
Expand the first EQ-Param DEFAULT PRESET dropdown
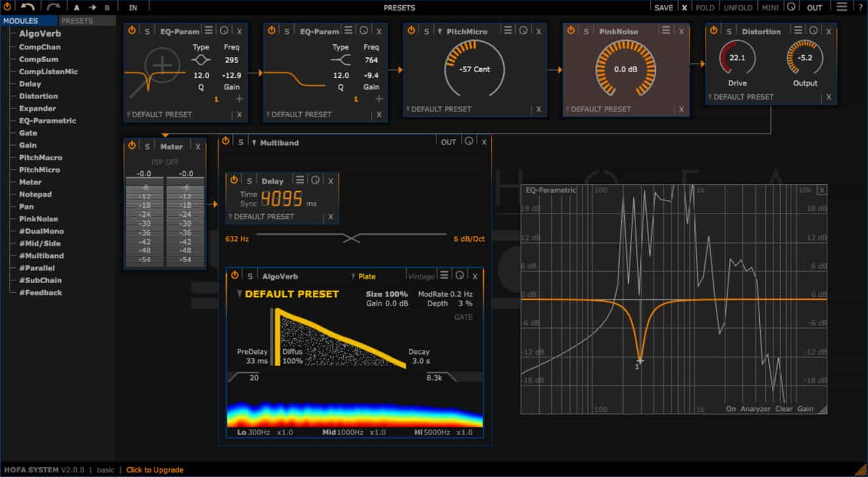coord(159,115)
